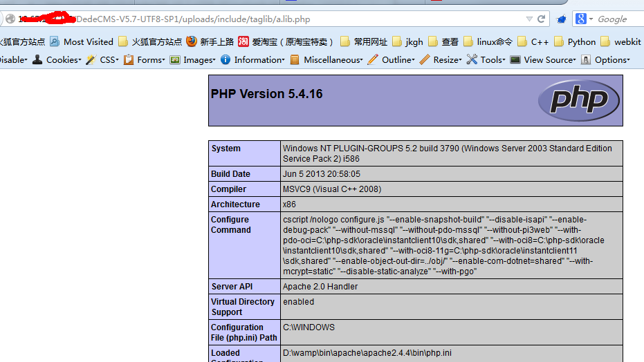Click the Cookies person icon
This screenshot has width=644, height=362.
coord(37,60)
